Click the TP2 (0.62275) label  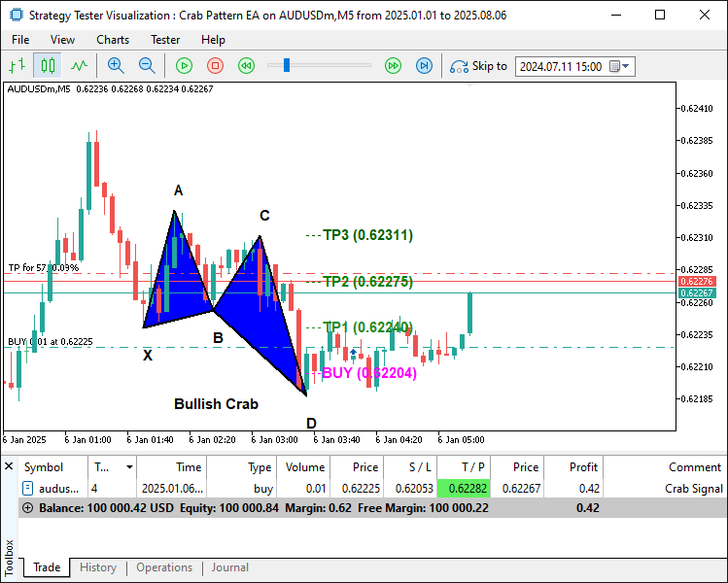coord(367,281)
